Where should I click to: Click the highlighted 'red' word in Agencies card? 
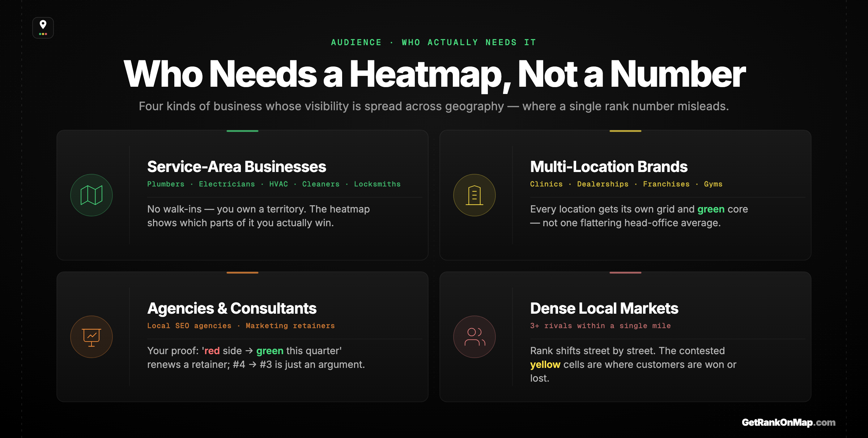coord(212,351)
